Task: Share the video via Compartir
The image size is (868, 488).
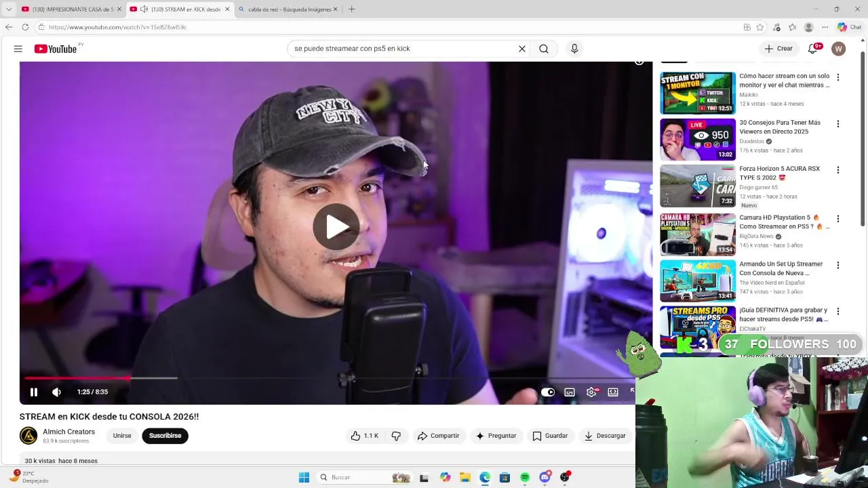Action: tap(439, 436)
